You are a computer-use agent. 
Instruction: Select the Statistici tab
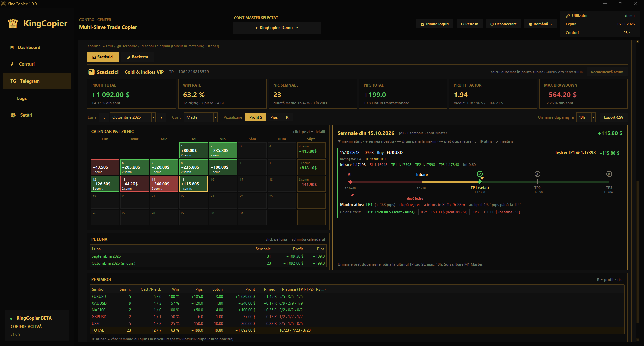point(103,57)
